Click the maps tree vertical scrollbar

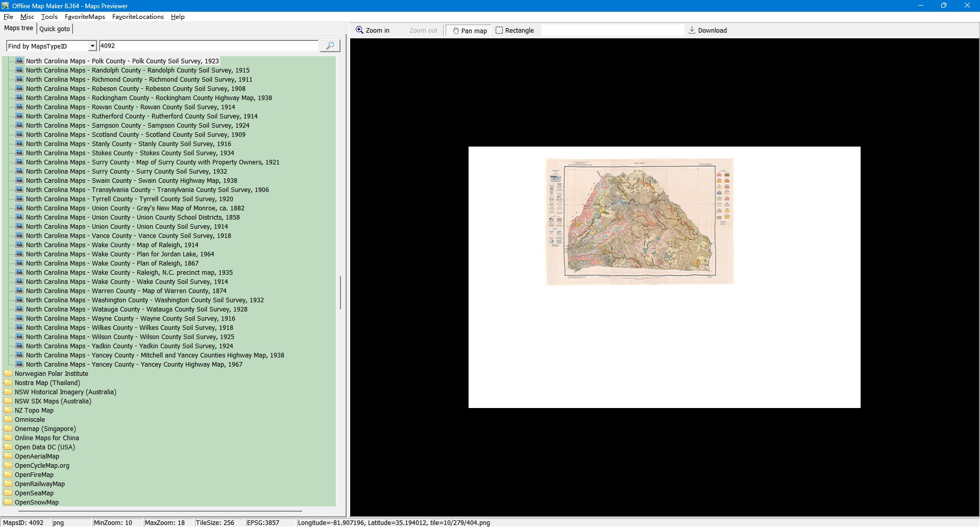click(x=340, y=293)
